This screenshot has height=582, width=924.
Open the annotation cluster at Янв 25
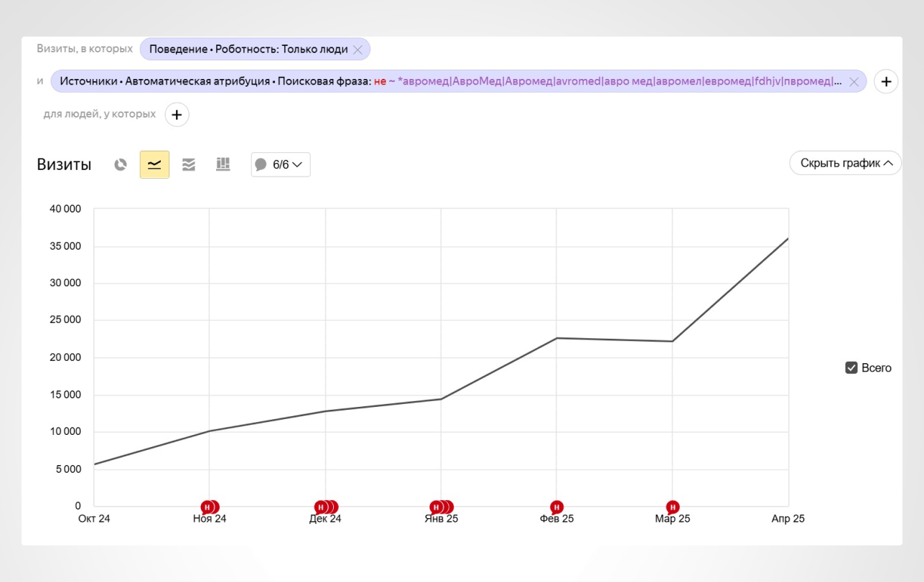click(442, 507)
